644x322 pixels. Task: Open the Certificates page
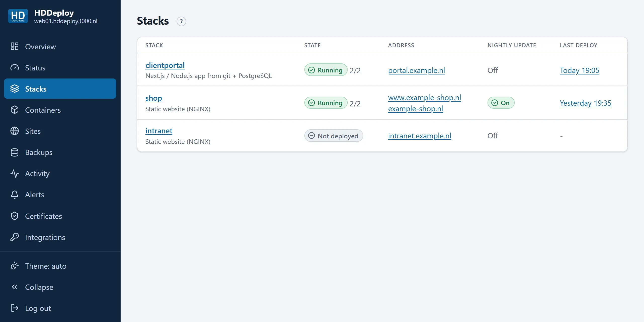coord(60,216)
